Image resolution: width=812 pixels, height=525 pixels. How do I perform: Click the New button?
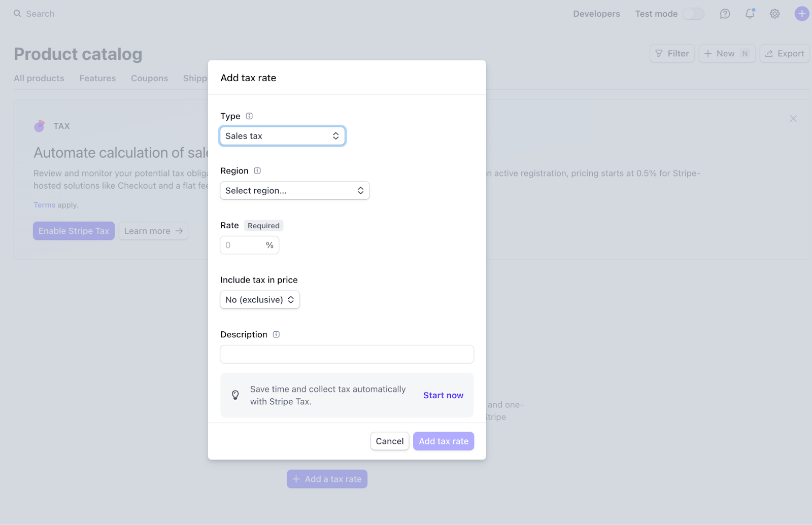[727, 53]
